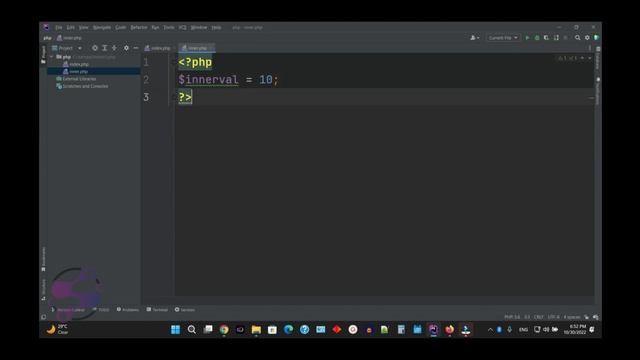Click Select Opened File target icon
640x360 pixels.
[x=95, y=48]
